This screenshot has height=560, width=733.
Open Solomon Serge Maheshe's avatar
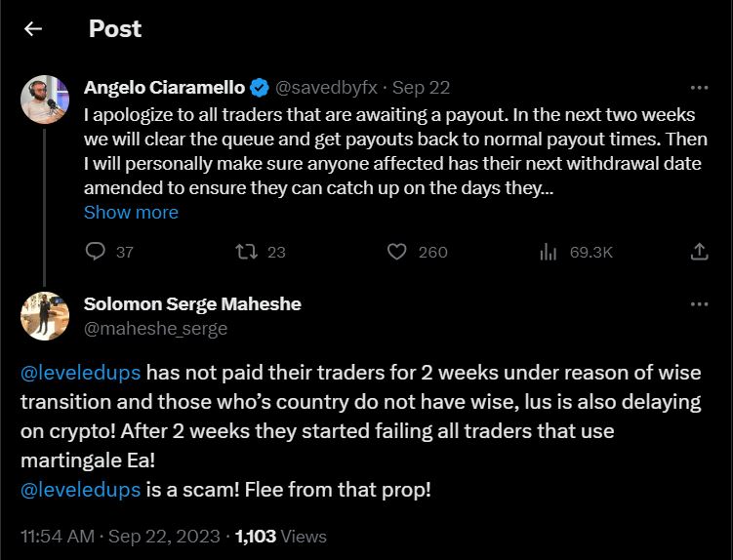pyautogui.click(x=45, y=316)
